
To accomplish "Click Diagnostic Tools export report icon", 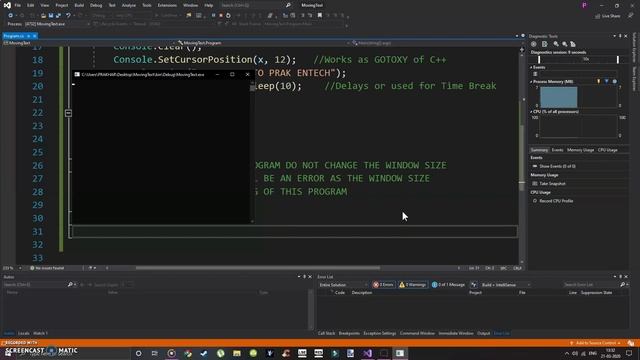I will coord(544,44).
